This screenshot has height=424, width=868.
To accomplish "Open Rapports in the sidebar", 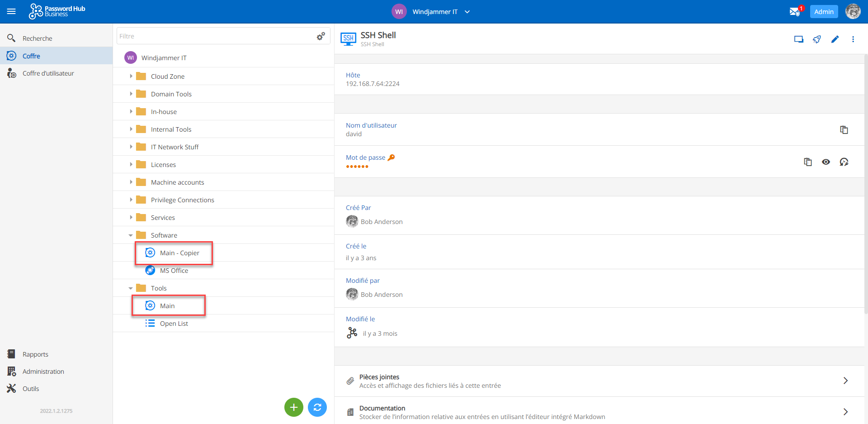I will 35,354.
